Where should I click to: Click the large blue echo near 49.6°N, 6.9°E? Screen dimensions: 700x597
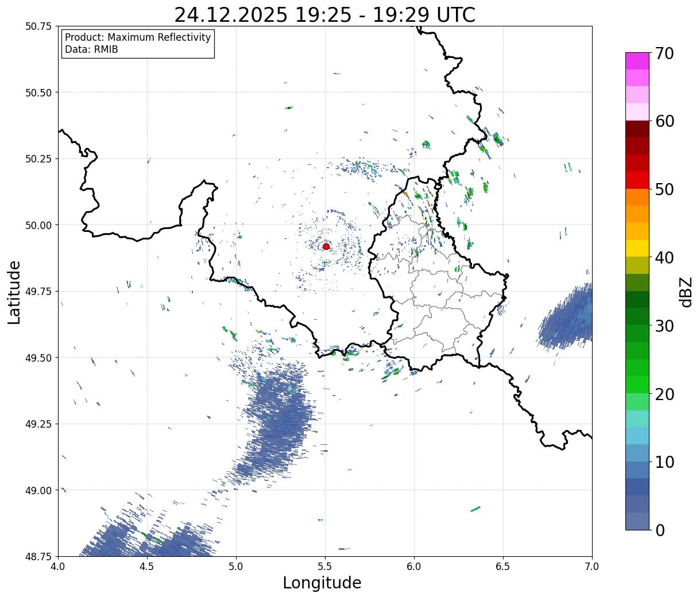568,319
